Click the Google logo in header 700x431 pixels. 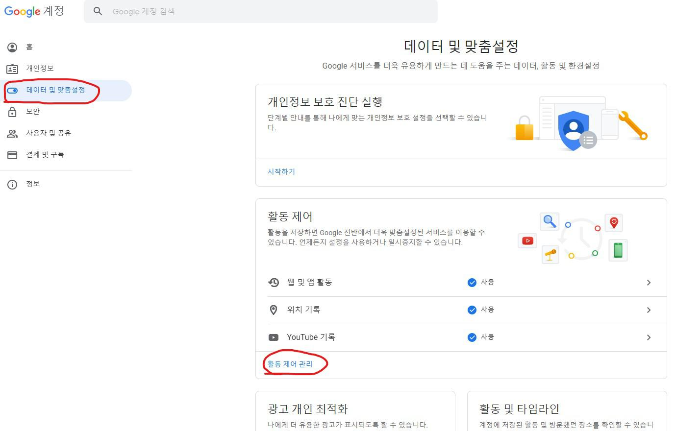point(22,11)
